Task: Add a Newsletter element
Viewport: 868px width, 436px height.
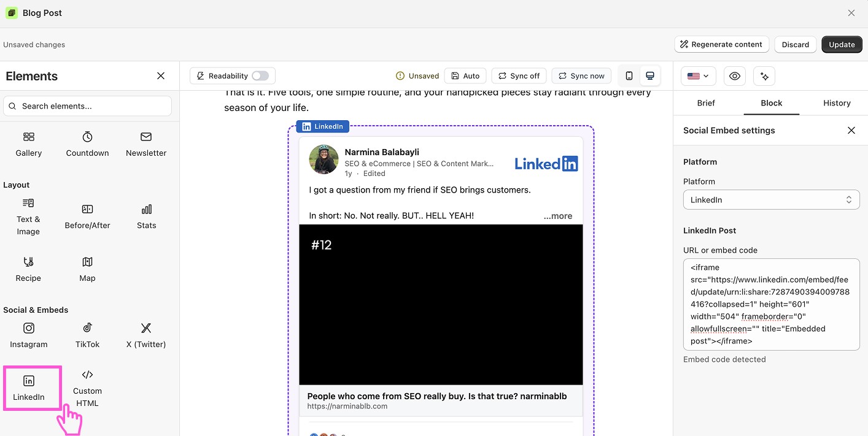Action: coord(146,145)
